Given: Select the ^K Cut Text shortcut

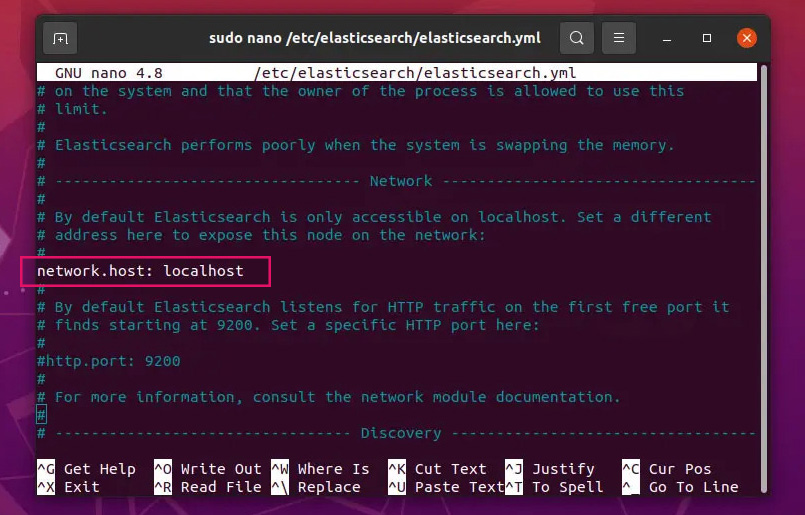Looking at the screenshot, I should 437,469.
